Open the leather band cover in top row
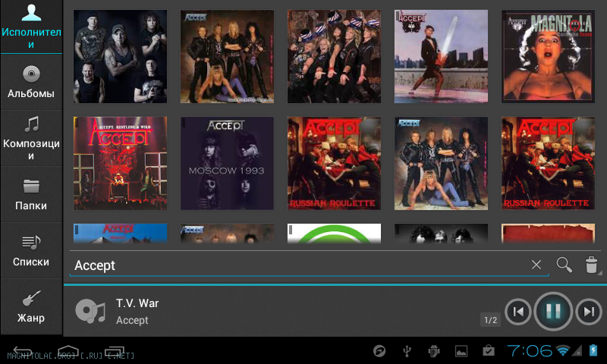607x364 pixels. 227,56
